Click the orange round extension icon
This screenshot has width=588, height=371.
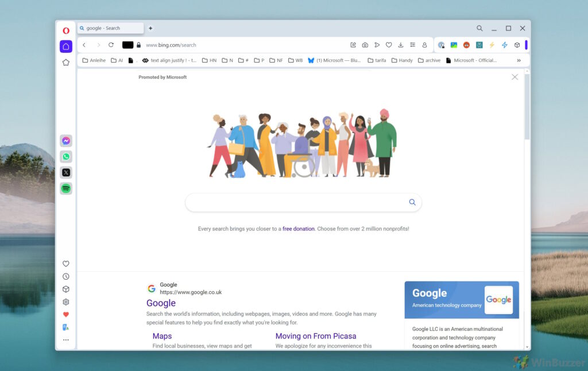pos(466,45)
